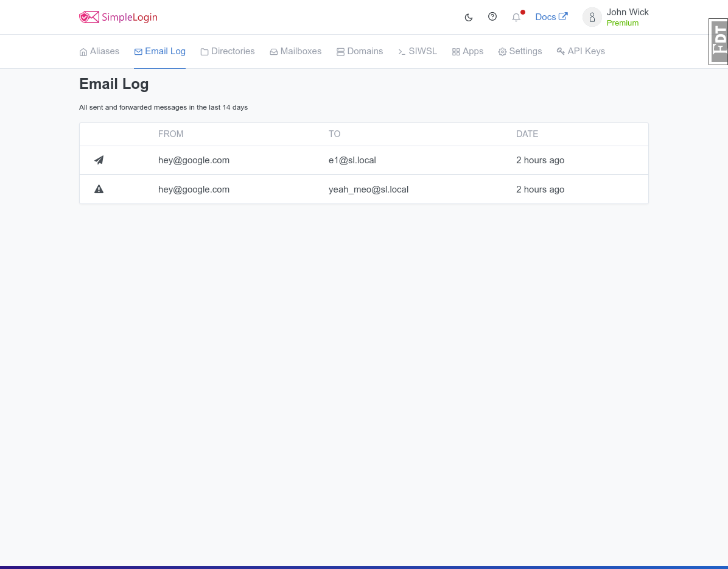The width and height of the screenshot is (728, 569).
Task: Click hey@google.com in the yeah_meo row
Action: coord(194,189)
